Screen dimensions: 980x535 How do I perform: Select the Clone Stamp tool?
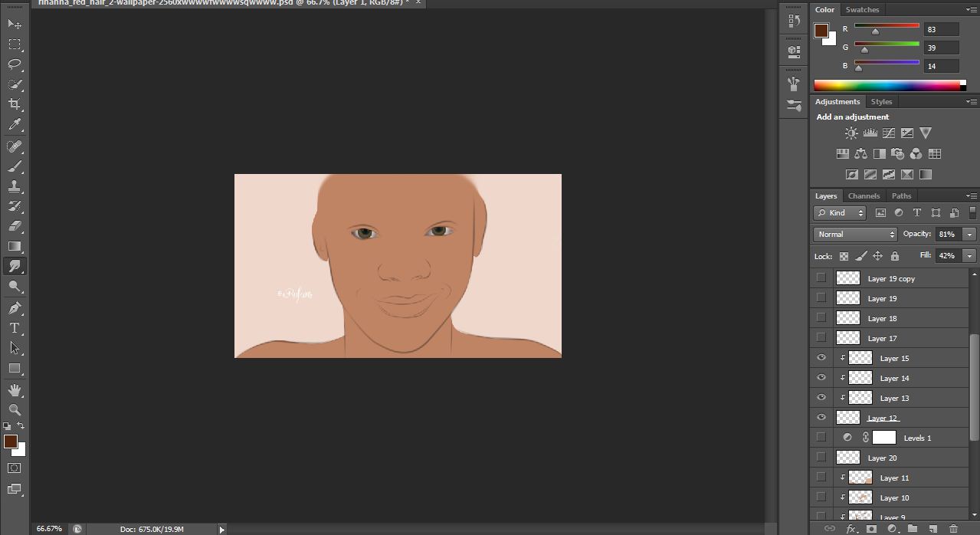pos(15,186)
